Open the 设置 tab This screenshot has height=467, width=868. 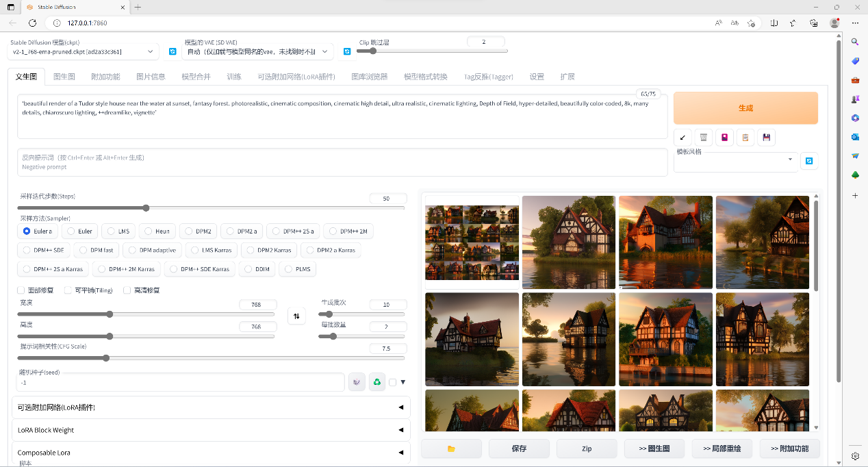pyautogui.click(x=537, y=77)
